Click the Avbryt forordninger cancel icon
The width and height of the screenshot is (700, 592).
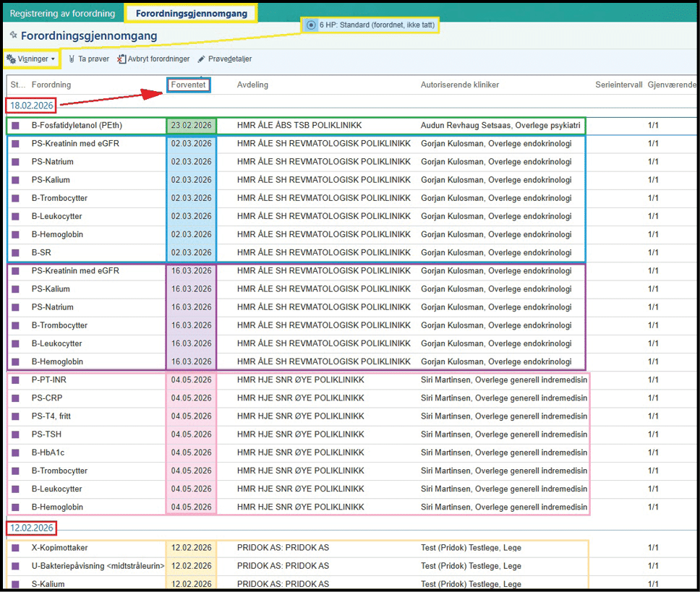pyautogui.click(x=121, y=59)
